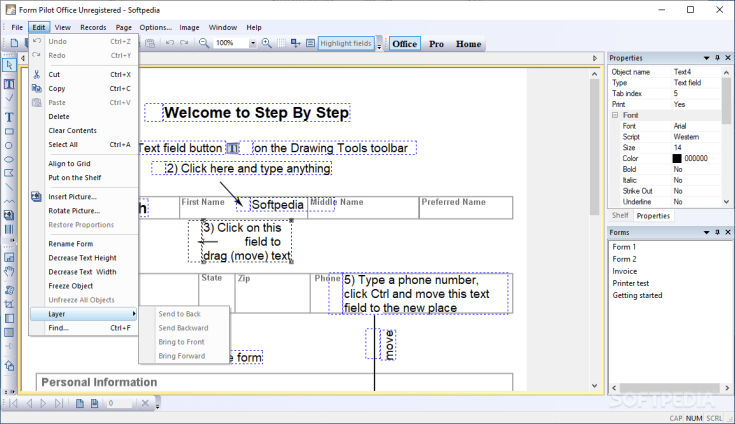Select the straight line drawing tool

pos(9,187)
